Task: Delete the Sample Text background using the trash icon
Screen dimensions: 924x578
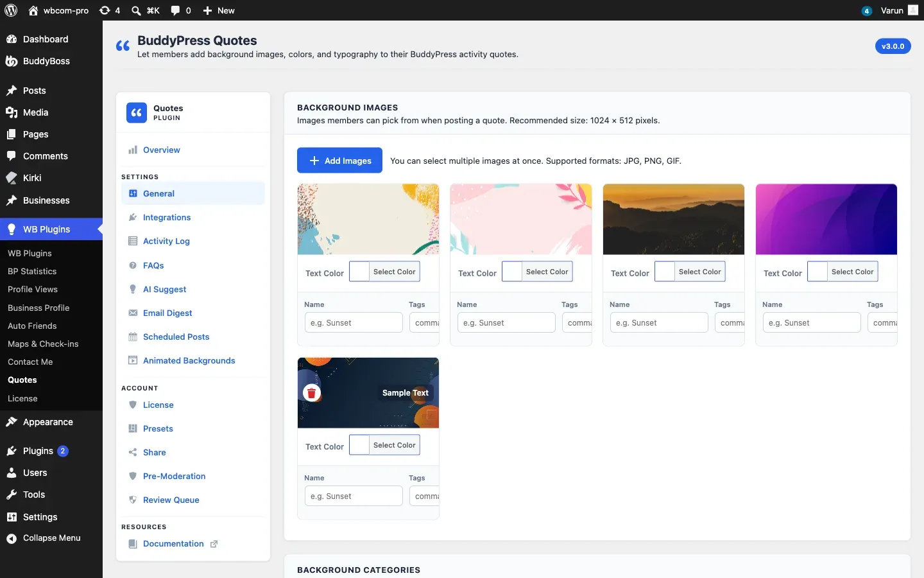Action: pos(311,393)
